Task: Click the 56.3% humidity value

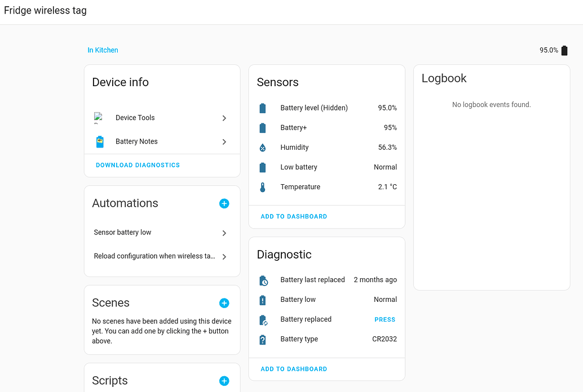Action: coord(387,147)
